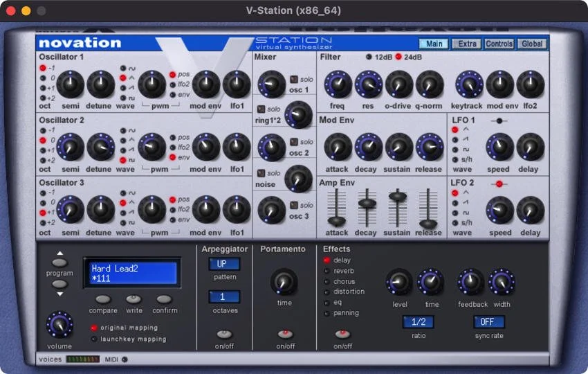Click the ring1*2 mixer knob

299,115
